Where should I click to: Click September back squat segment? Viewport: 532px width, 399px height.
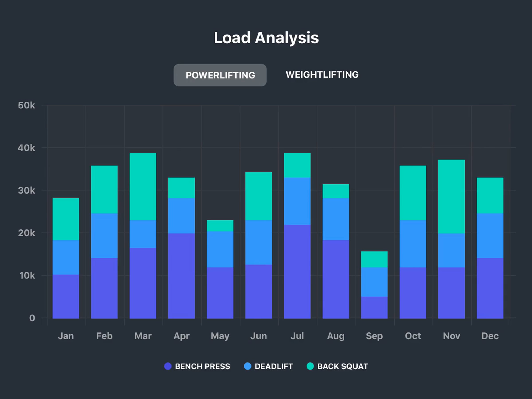pos(374,259)
